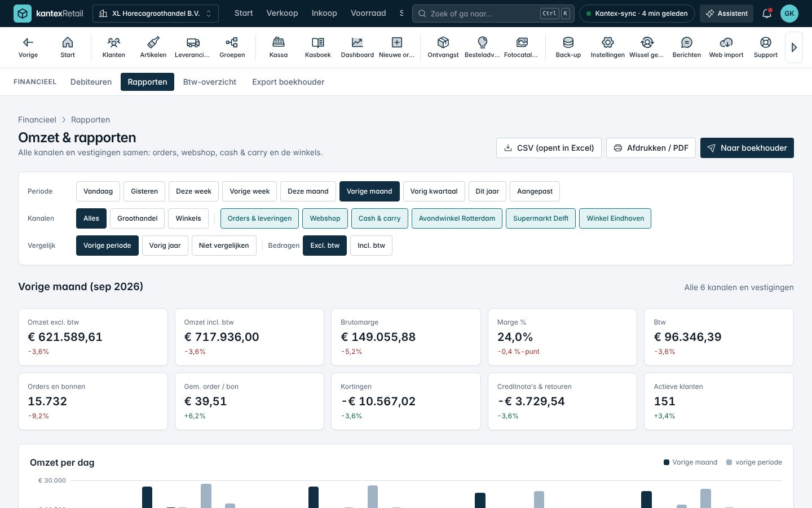Switch to the Debiteuren tab

point(91,82)
